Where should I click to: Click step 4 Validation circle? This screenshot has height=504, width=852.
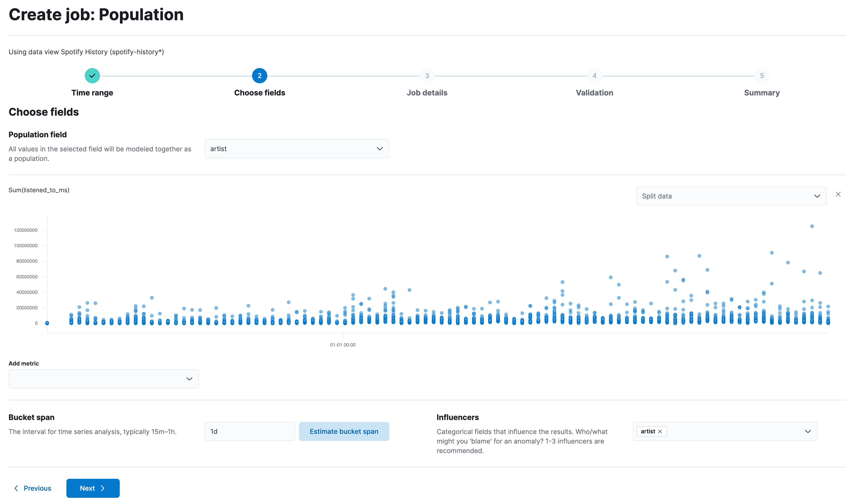click(594, 76)
